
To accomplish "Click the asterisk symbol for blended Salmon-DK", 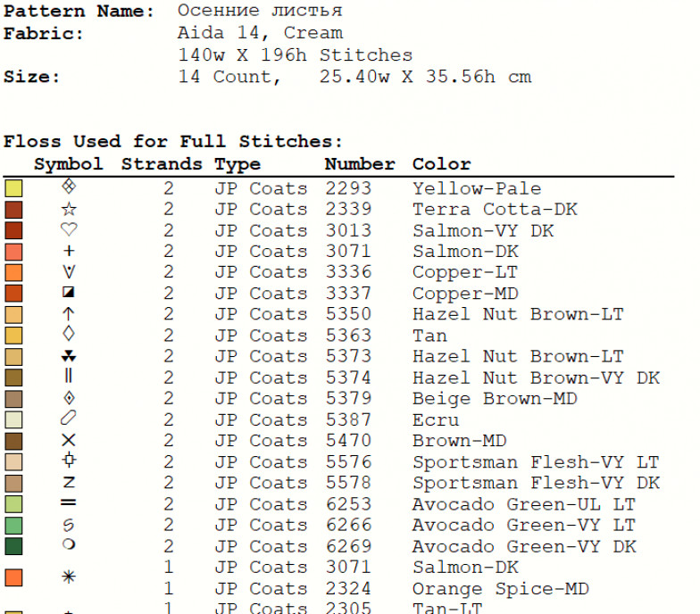I will pyautogui.click(x=68, y=577).
